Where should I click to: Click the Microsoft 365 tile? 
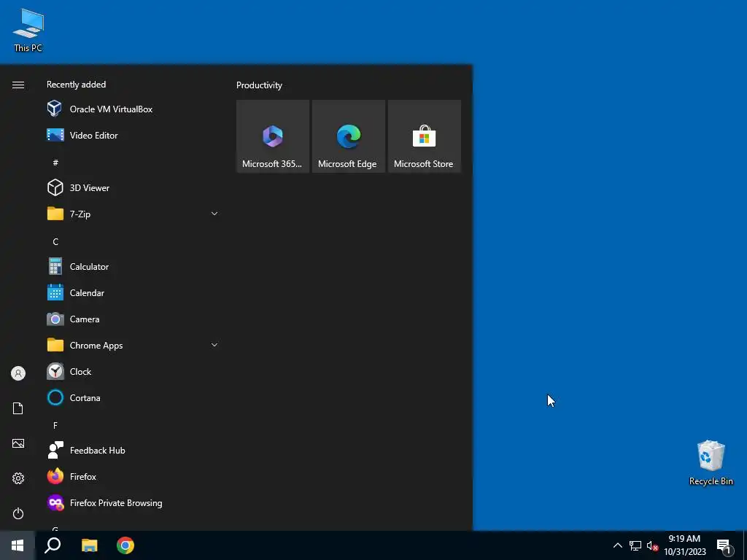[x=273, y=136]
